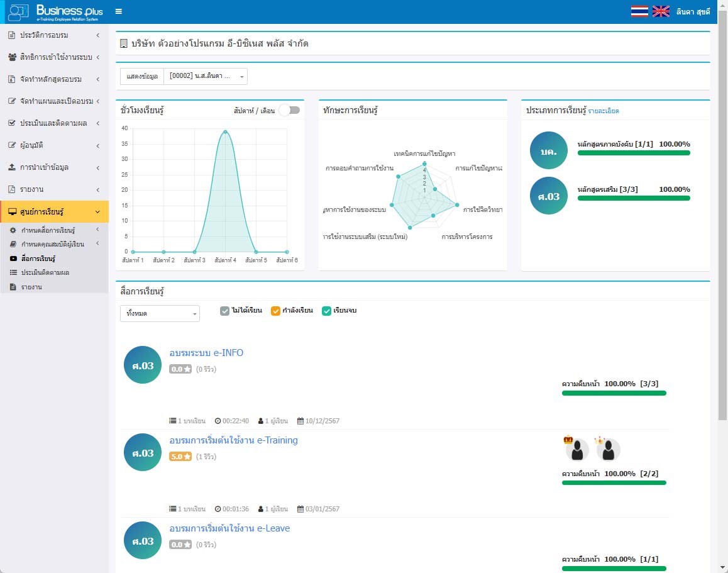
Task: Click the ประเมินและติดตามผล check icon
Action: 12,123
